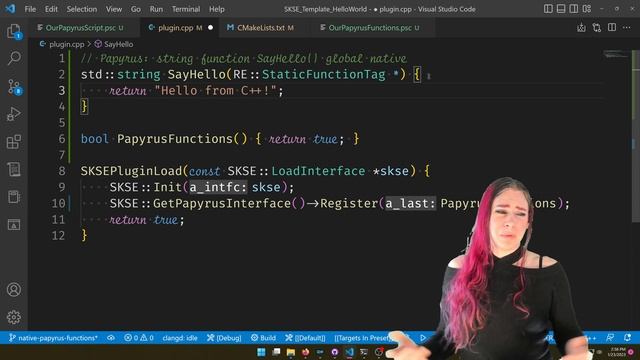This screenshot has width=640, height=360.
Task: Open the Manage settings gear
Action: pos(14,317)
